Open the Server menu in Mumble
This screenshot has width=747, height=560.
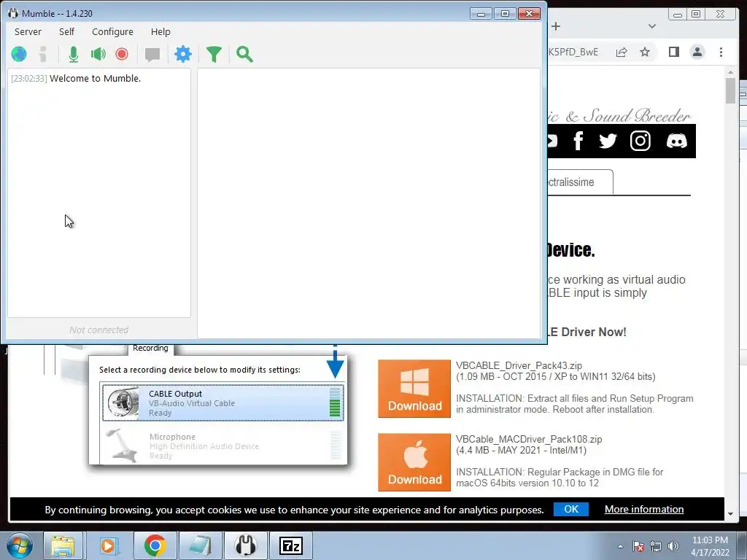(x=28, y=32)
